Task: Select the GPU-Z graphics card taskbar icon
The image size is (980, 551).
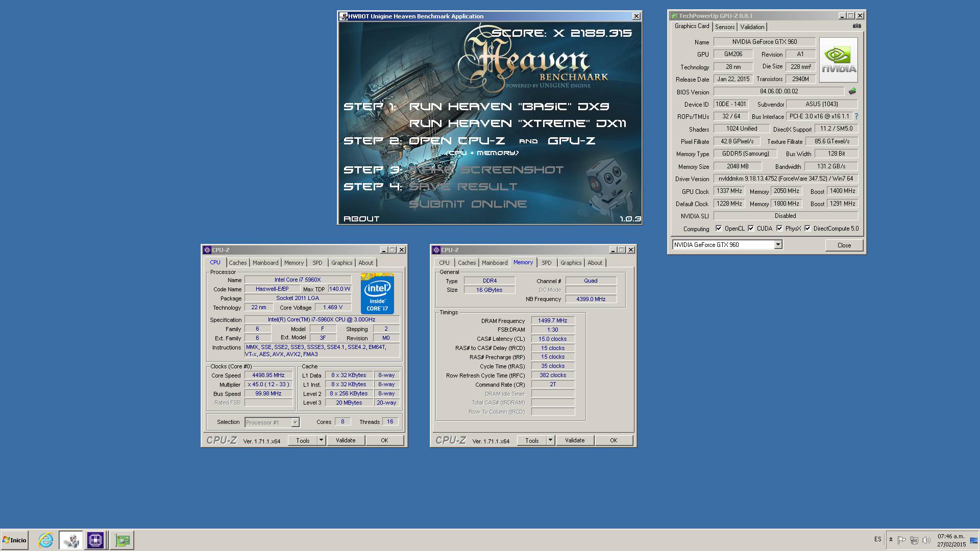Action: [x=122, y=540]
